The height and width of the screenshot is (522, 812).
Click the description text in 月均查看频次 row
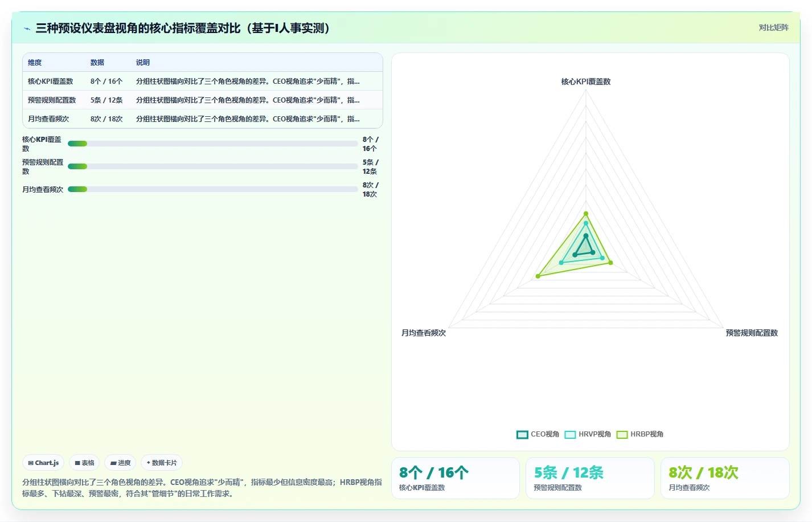[248, 119]
